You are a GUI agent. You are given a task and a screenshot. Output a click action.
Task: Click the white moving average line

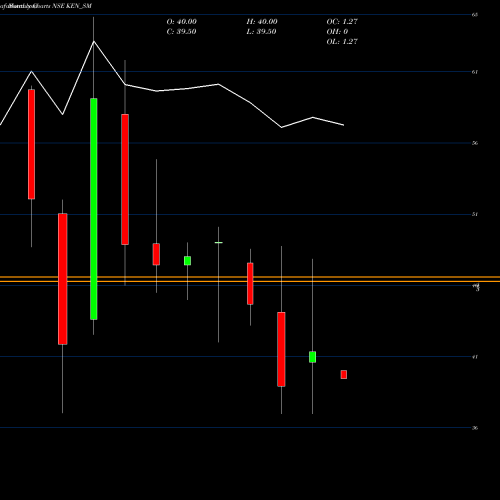pos(172,89)
